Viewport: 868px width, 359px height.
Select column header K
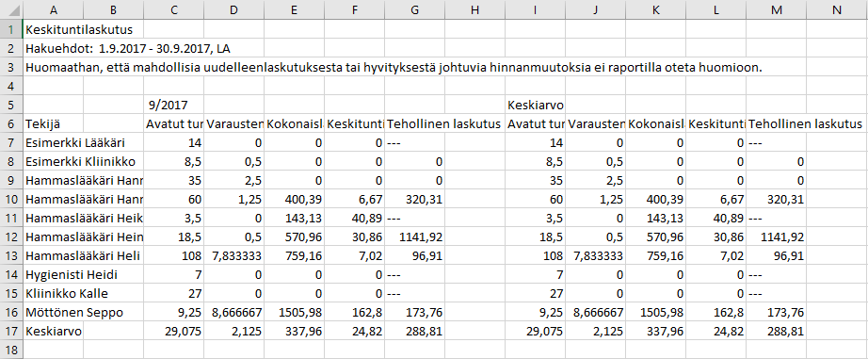click(x=656, y=9)
